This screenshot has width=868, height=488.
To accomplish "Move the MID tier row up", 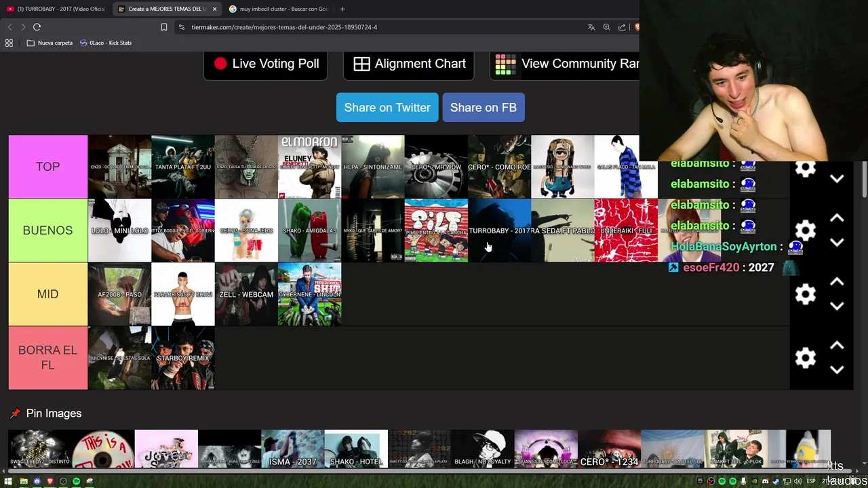I will coord(837,282).
